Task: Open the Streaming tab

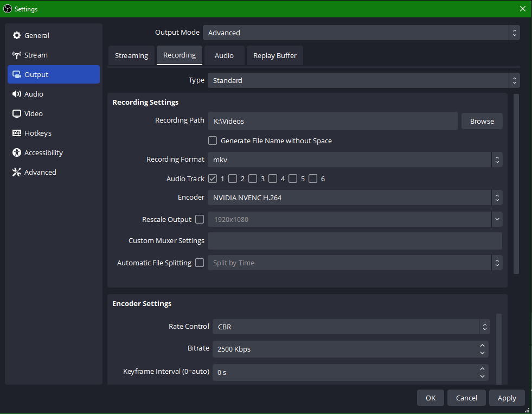Action: (131, 55)
